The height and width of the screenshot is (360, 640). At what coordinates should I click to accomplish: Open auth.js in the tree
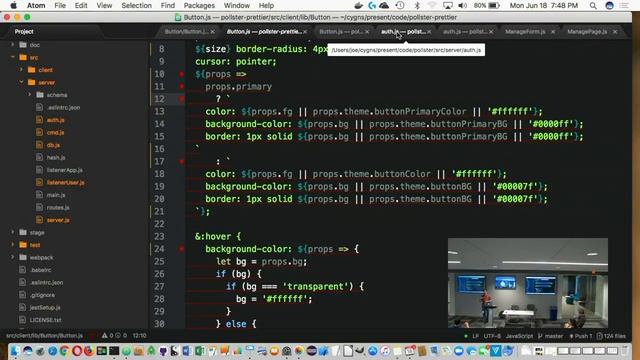click(x=55, y=120)
